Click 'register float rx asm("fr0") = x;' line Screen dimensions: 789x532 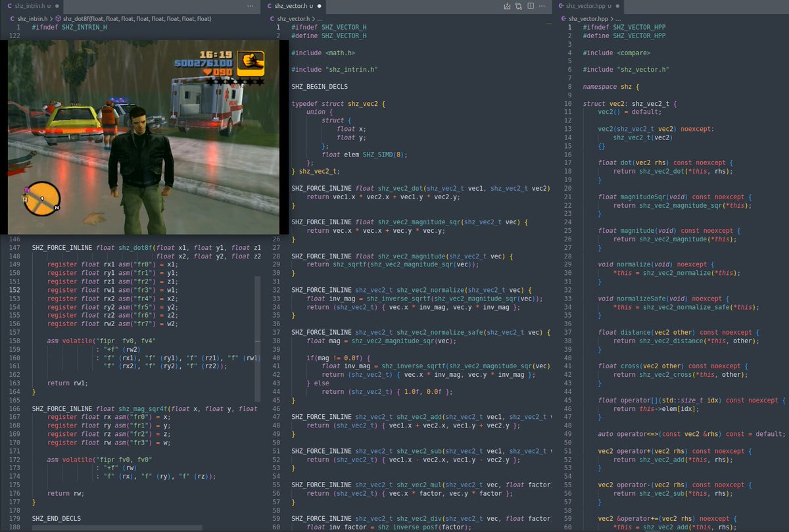coord(108,417)
